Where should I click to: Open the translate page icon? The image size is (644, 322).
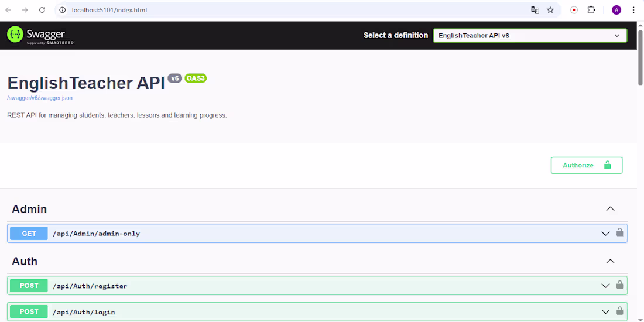[535, 11]
